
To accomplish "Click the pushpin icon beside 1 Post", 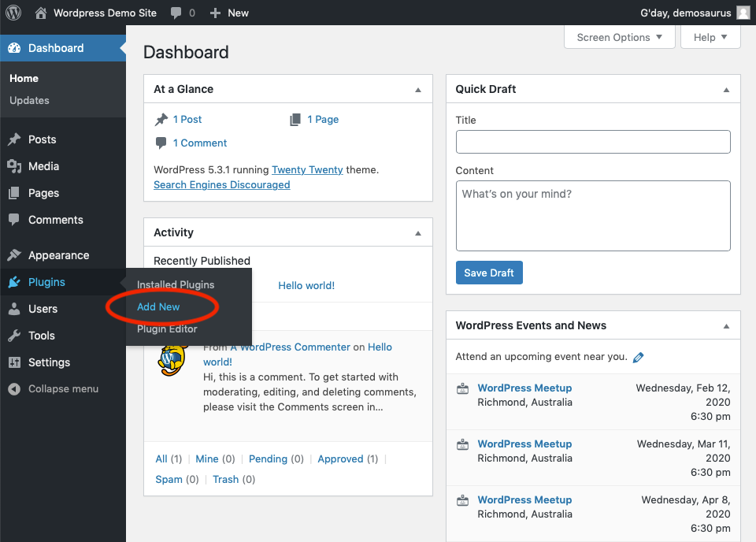I will 161,119.
